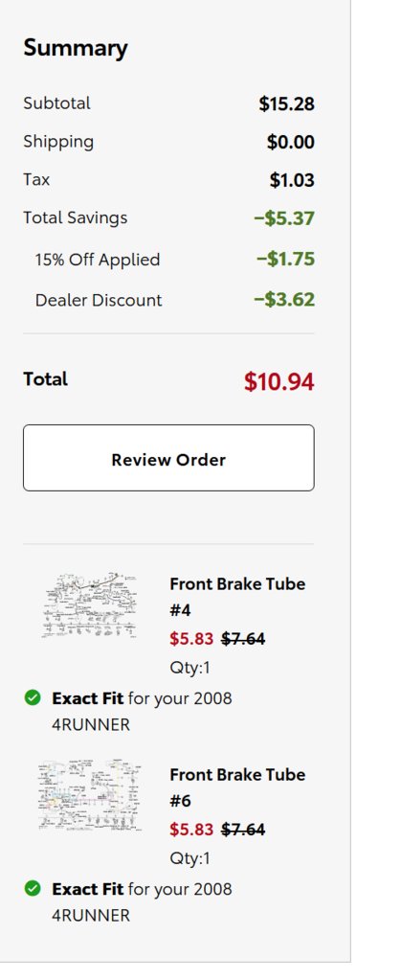
Task: Click the Tax $1.03 amount
Action: click(x=292, y=181)
